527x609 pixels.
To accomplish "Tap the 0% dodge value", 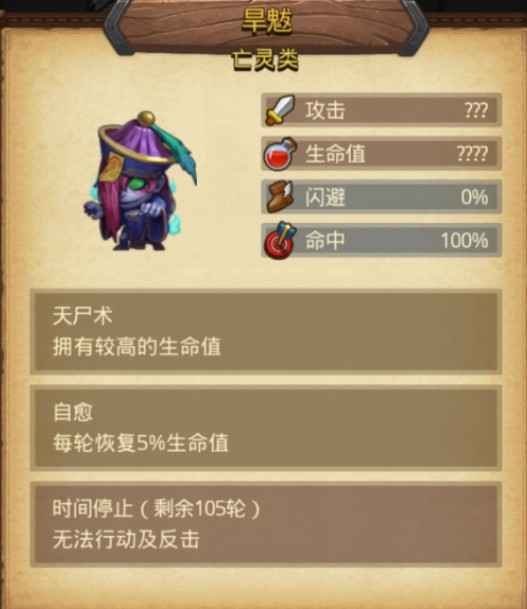I will pos(474,197).
